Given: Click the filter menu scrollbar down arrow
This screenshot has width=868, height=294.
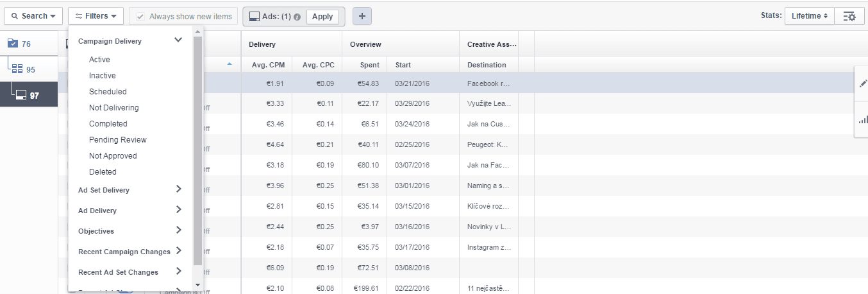Looking at the screenshot, I should [x=197, y=284].
